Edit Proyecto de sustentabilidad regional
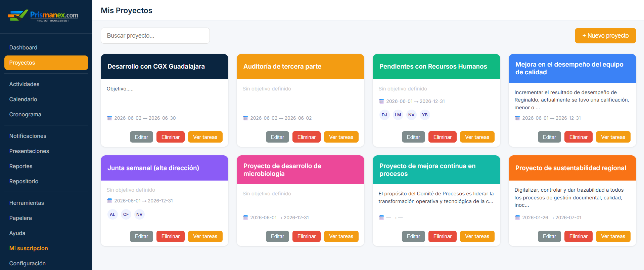The width and height of the screenshot is (644, 270). (549, 236)
